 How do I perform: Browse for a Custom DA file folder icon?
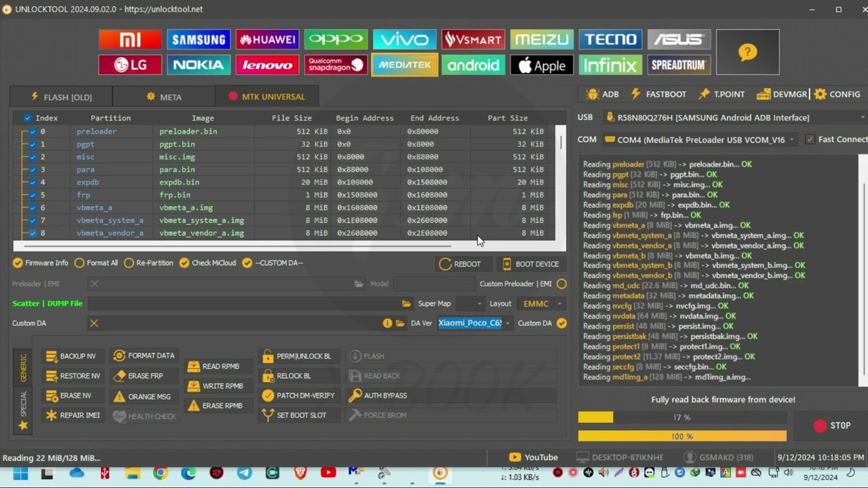pyautogui.click(x=400, y=323)
